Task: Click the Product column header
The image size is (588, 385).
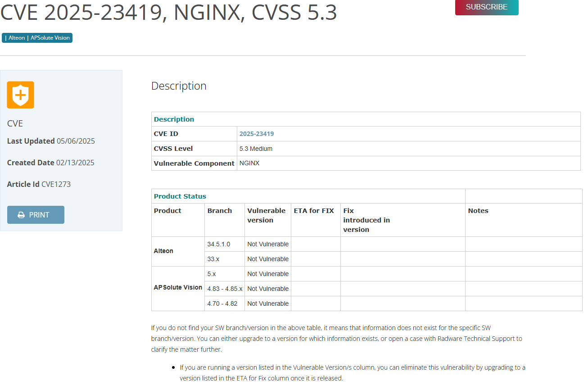Action: pos(178,220)
